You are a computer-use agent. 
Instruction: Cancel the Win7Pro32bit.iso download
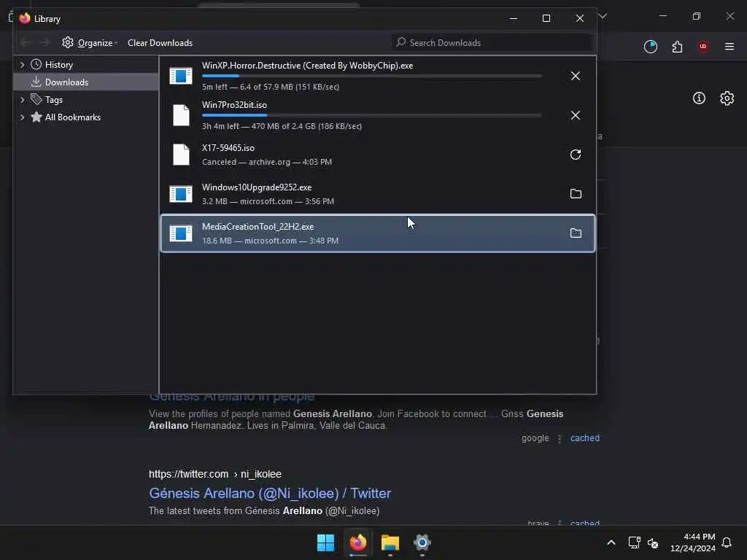[576, 115]
